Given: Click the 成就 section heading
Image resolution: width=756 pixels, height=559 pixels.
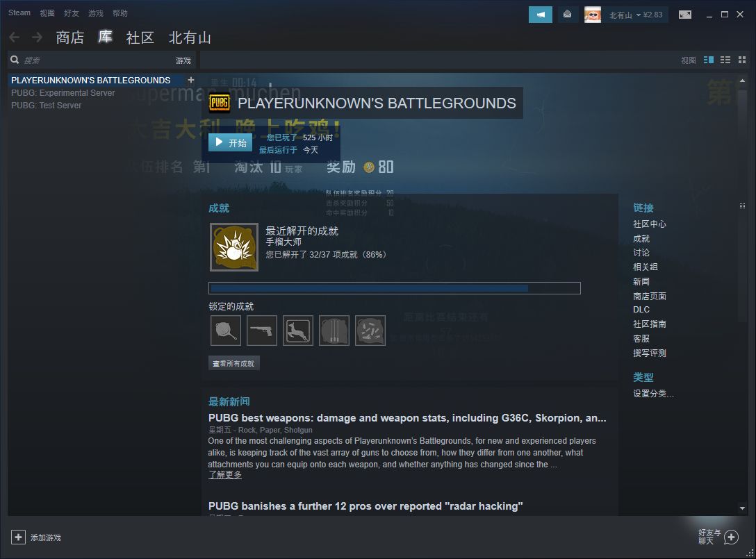Looking at the screenshot, I should 219,208.
